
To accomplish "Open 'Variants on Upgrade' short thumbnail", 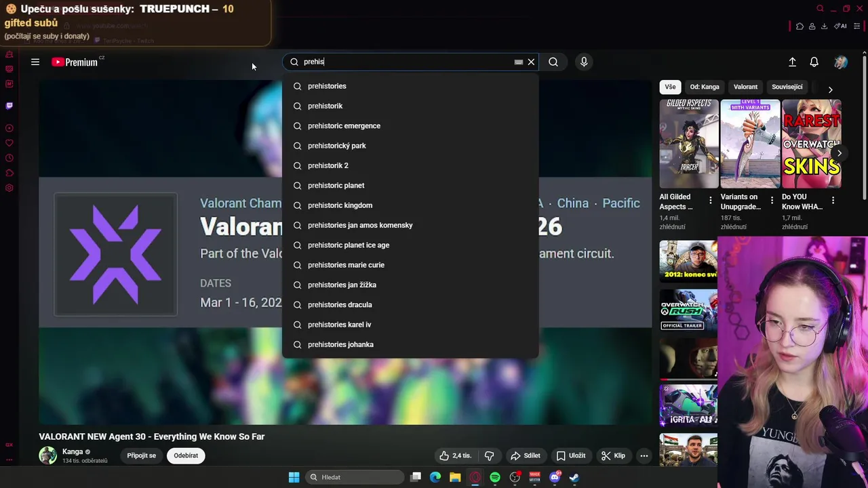I will tap(750, 144).
